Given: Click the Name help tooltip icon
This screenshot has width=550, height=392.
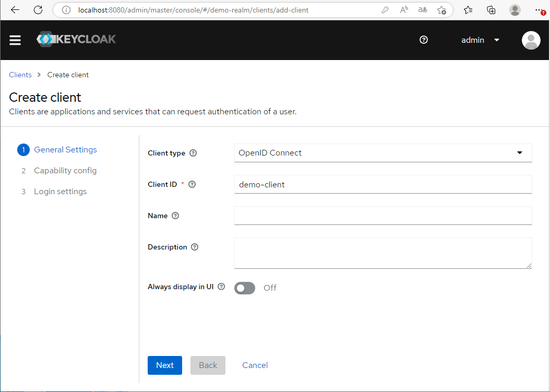Looking at the screenshot, I should (175, 216).
